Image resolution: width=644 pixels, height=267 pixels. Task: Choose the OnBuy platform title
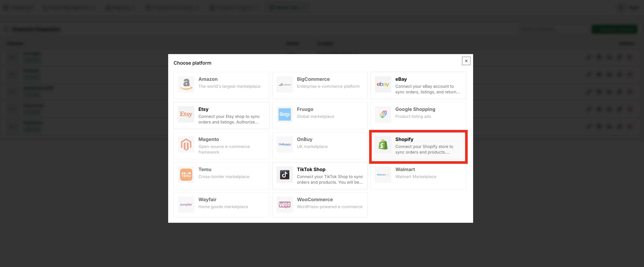pos(304,139)
